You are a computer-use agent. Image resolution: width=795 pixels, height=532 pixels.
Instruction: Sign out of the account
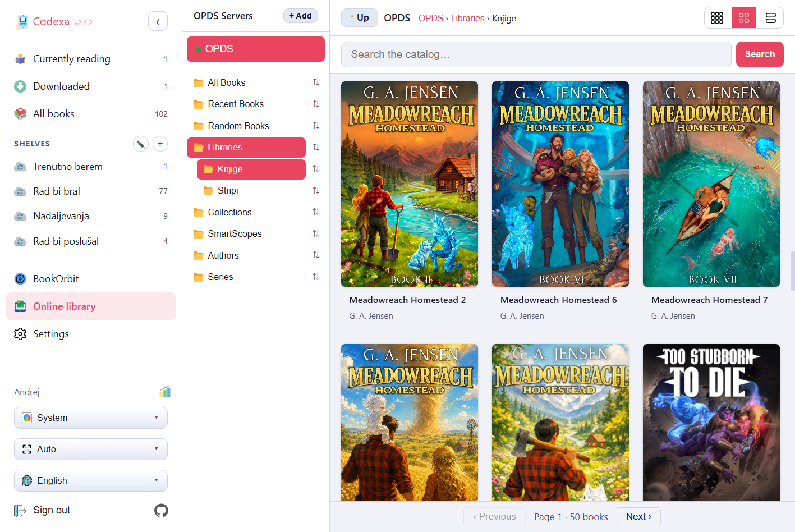pos(43,510)
